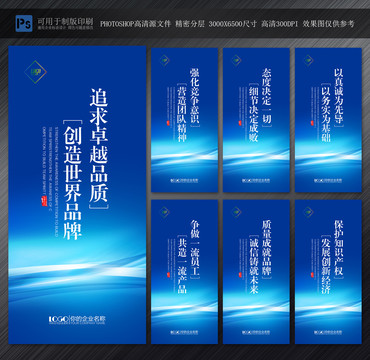Click the footer logo on 态度决定一切 poster
Screen dimensions: 370x360
pos(256,180)
